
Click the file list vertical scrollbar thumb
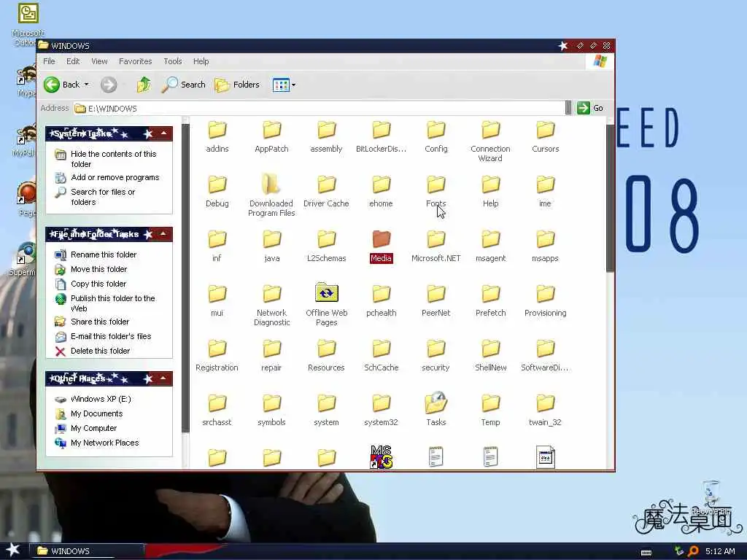[x=610, y=198]
